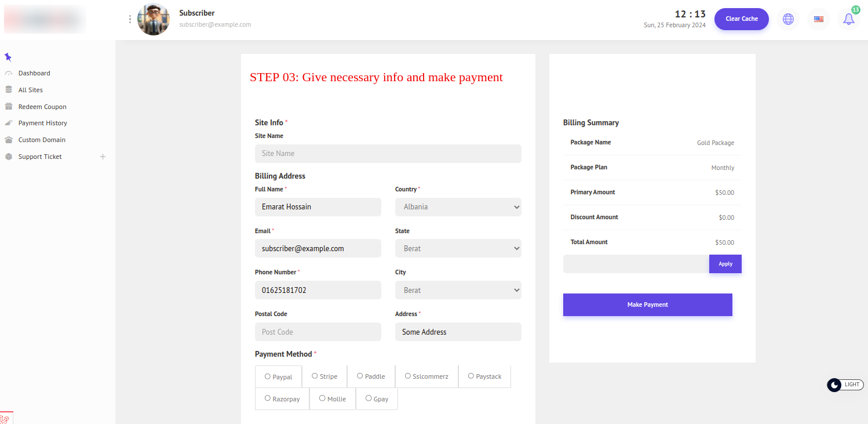The width and height of the screenshot is (868, 424).
Task: Click the subscriber profile avatar
Action: (x=154, y=19)
